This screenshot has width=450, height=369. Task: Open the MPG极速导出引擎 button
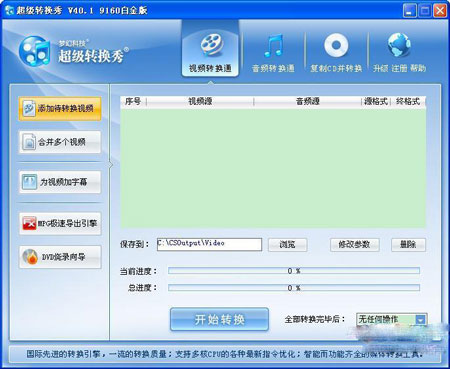(60, 223)
